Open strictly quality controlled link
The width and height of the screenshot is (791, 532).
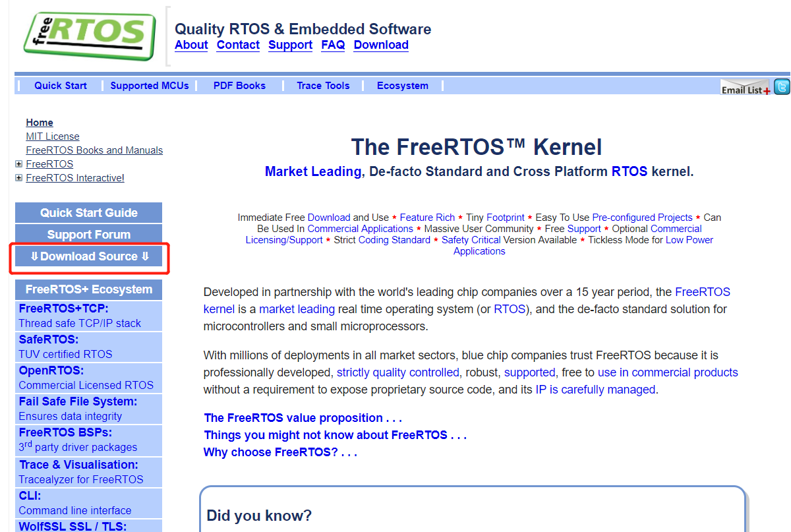(398, 372)
